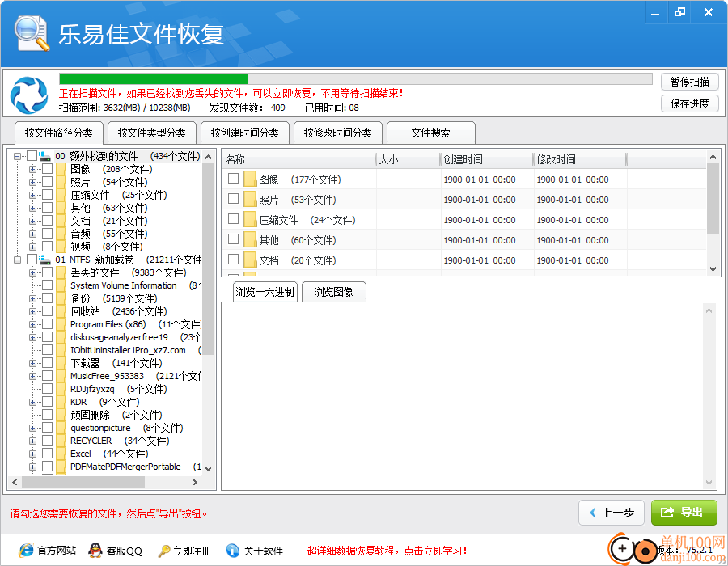This screenshot has width=728, height=566.
Task: Click the magnifier app logo icon
Action: (32, 33)
